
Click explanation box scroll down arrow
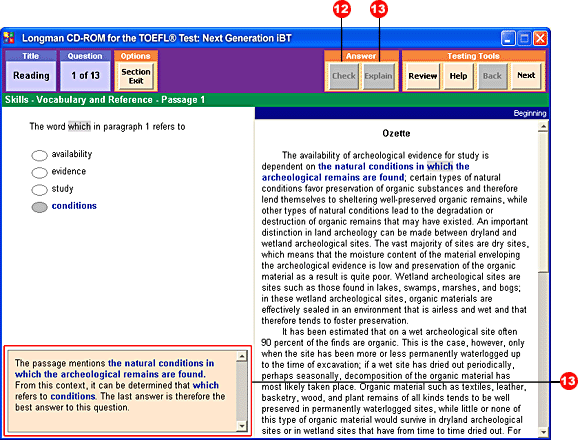pyautogui.click(x=242, y=426)
